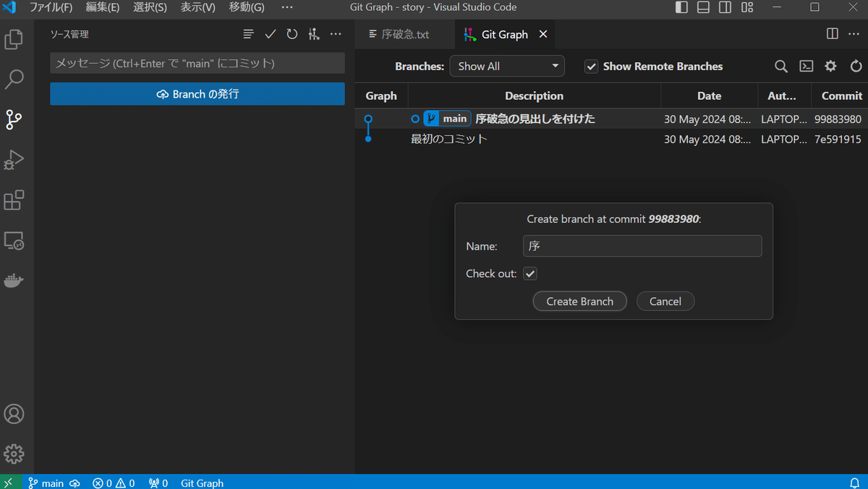Open the Branches Show All dropdown
The height and width of the screenshot is (489, 868).
[x=507, y=66]
